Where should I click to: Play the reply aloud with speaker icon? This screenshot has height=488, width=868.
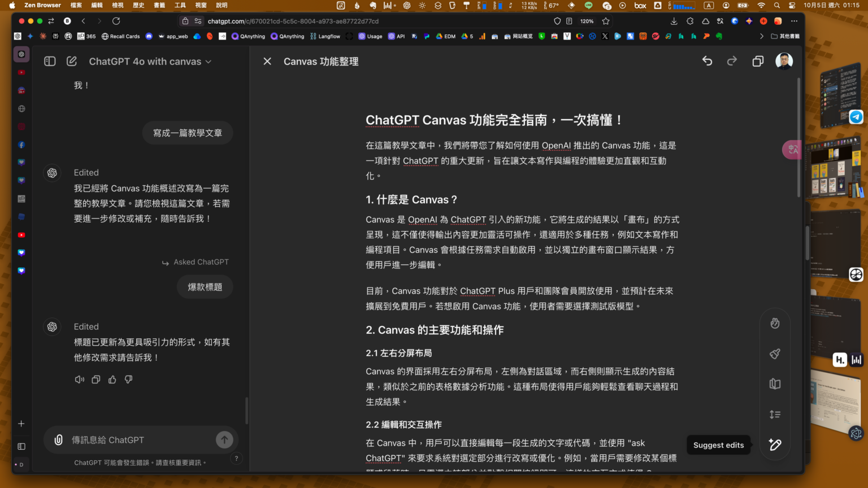[x=80, y=379]
